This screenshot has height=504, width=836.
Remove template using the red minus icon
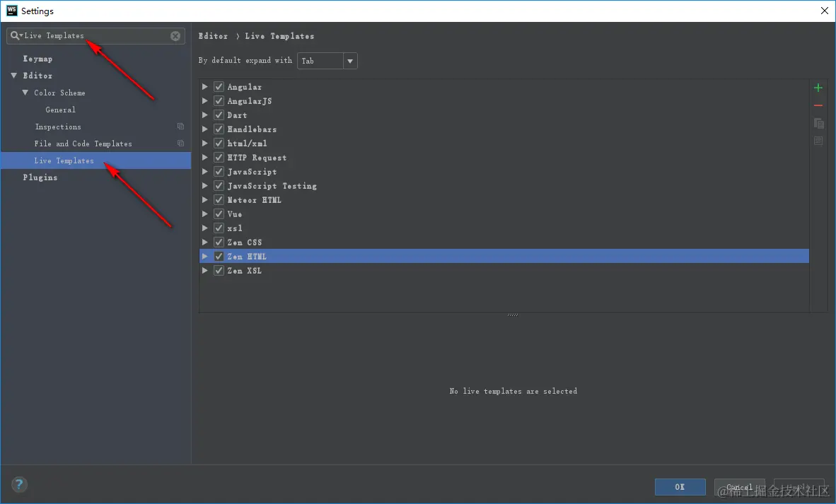point(818,105)
